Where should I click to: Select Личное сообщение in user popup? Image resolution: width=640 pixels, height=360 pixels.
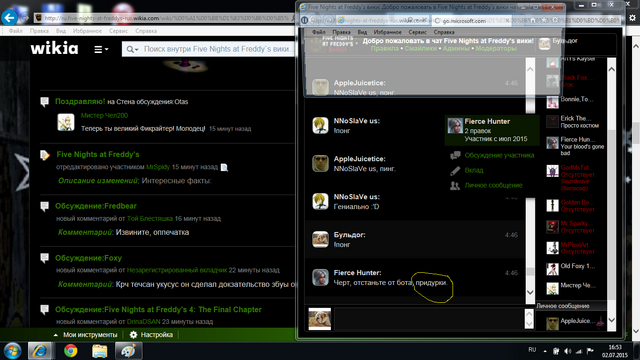tap(493, 185)
